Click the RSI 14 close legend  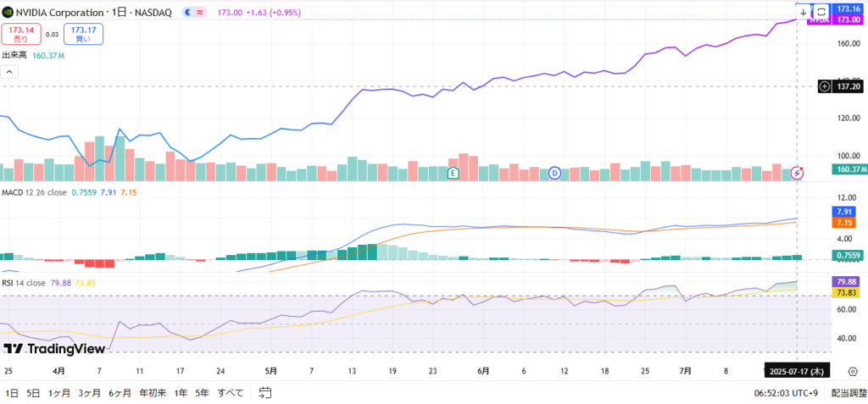click(24, 283)
